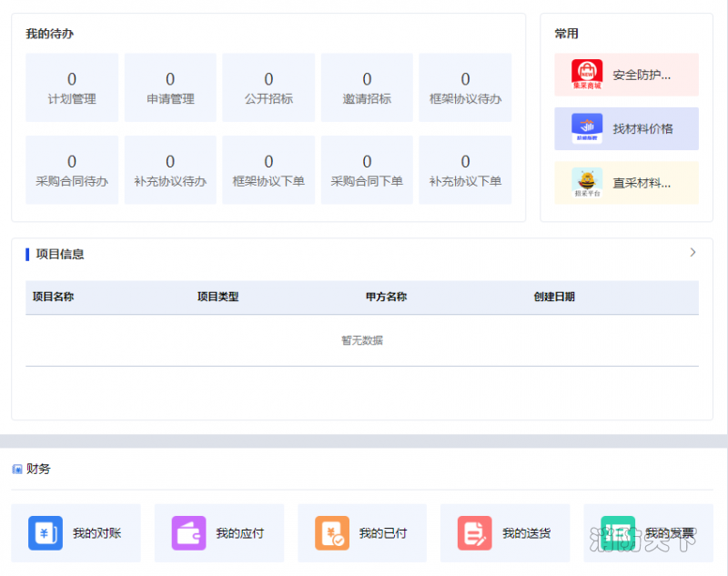Open the 补充协议待办 card
This screenshot has height=576, width=728.
pos(170,170)
